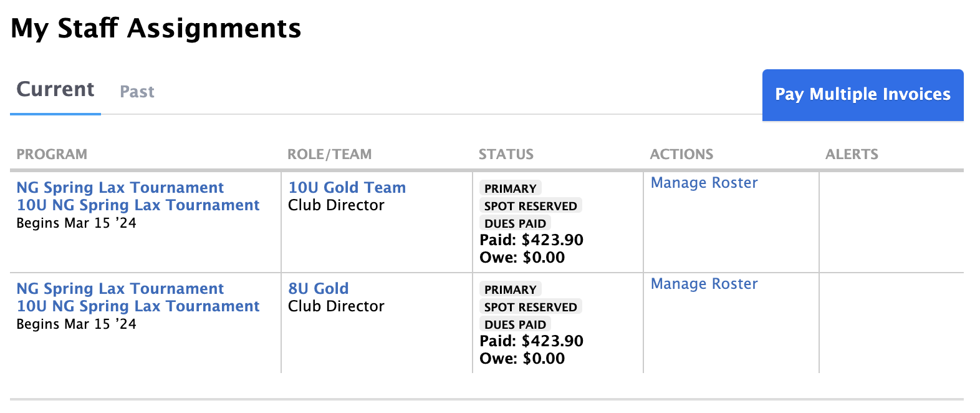Open the first NG Spring Lax Tournament program

tap(120, 187)
